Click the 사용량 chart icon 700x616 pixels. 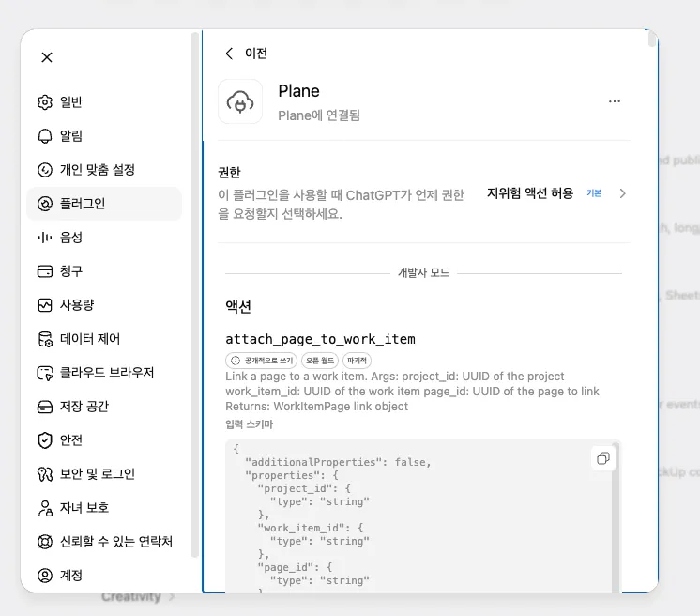45,305
